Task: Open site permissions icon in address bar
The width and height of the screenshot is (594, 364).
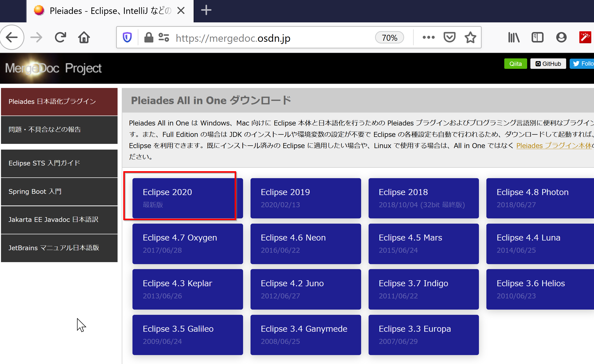Action: coord(164,38)
